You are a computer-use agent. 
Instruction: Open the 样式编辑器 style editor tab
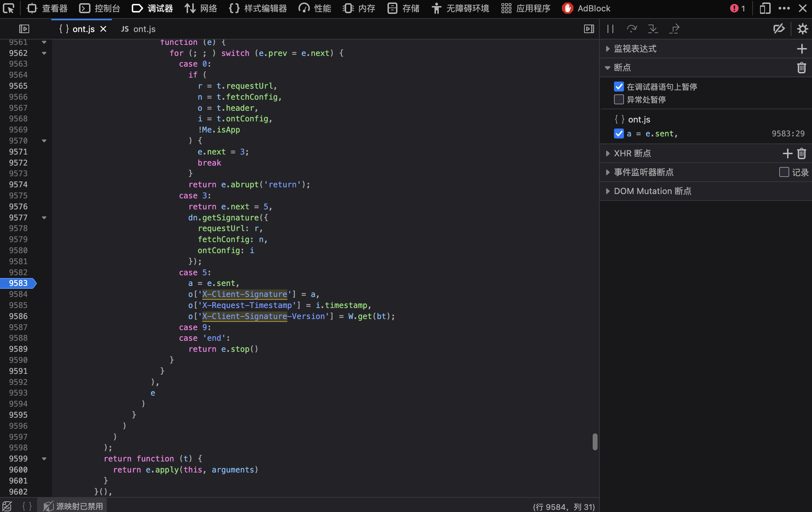(x=258, y=8)
